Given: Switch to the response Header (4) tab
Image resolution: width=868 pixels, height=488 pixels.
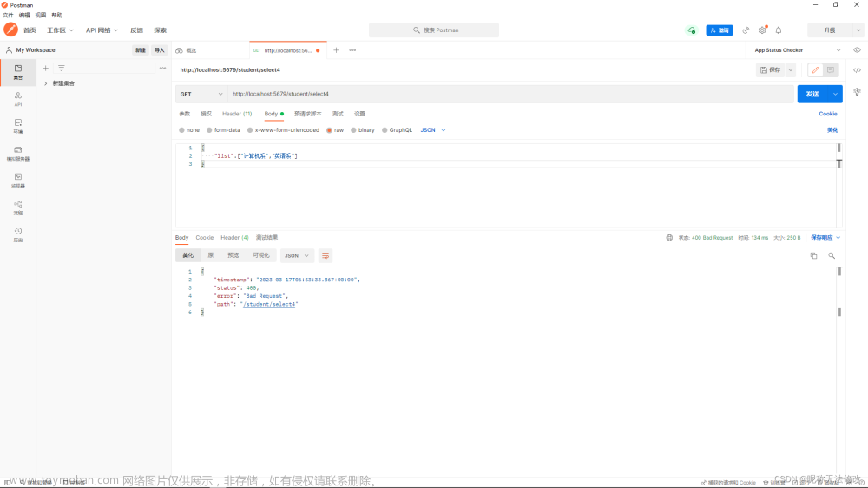Looking at the screenshot, I should [234, 238].
